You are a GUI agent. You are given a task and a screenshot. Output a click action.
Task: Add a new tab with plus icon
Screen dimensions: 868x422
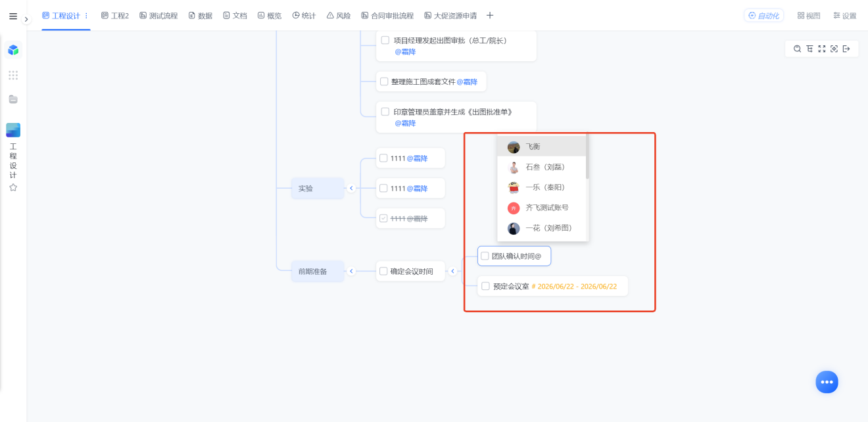490,16
